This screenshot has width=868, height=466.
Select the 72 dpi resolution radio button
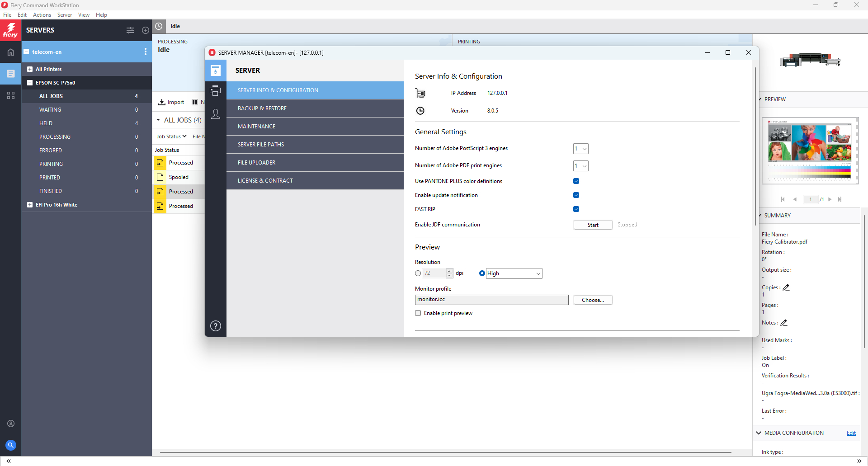coord(418,273)
